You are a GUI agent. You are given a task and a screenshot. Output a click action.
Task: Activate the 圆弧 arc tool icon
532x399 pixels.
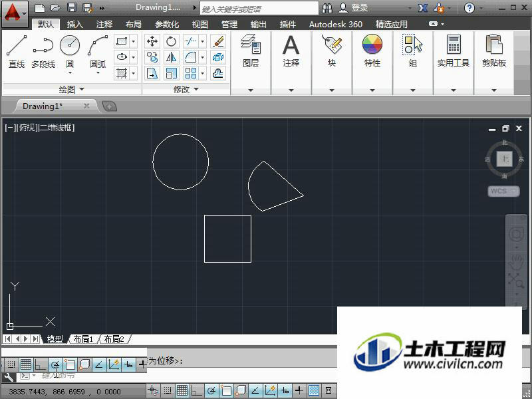tap(98, 45)
